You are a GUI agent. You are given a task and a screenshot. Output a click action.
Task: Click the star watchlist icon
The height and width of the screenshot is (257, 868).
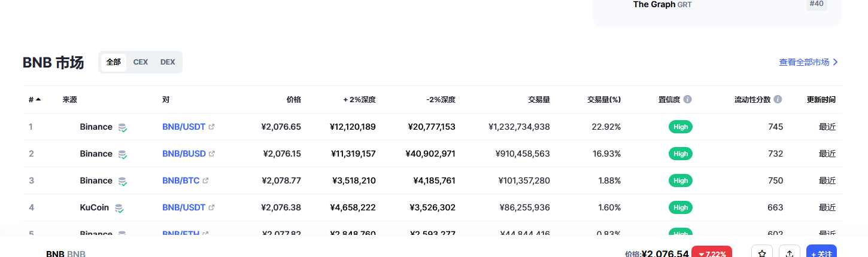[762, 253]
